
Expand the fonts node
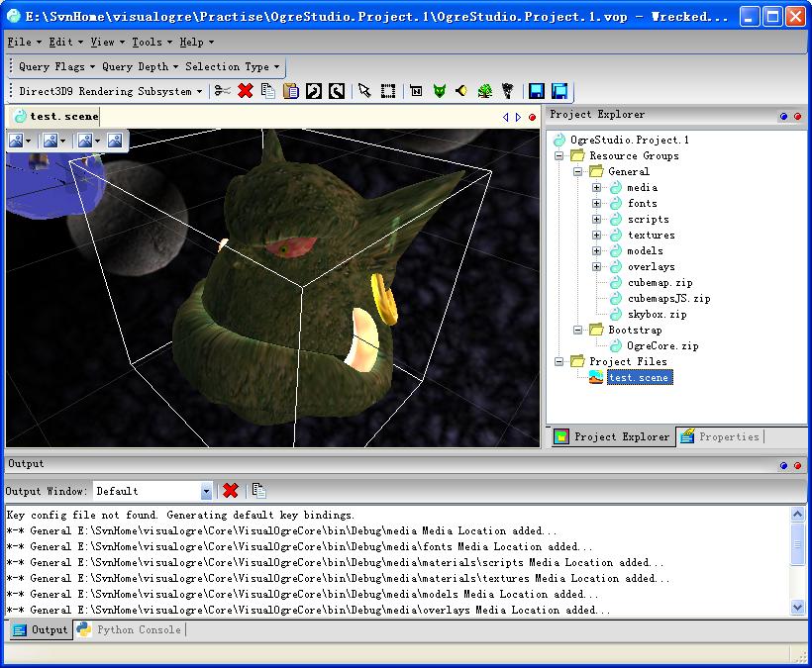click(596, 203)
